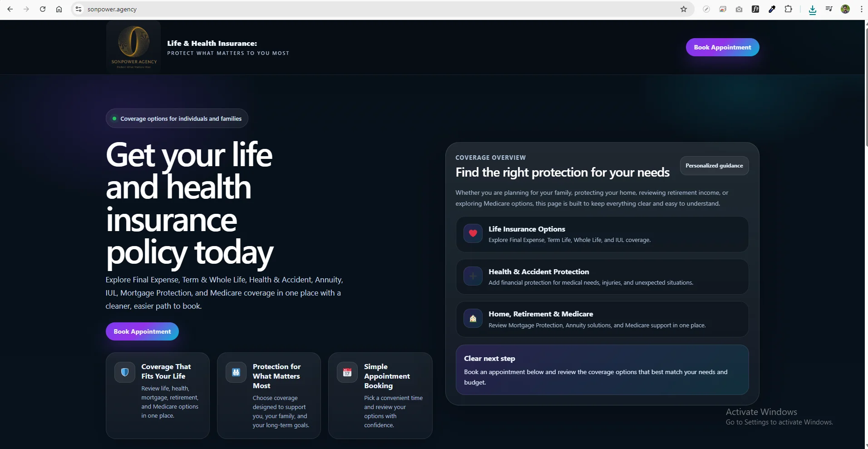Click the Simple Appointment Booking heading
Image resolution: width=868 pixels, height=449 pixels.
pyautogui.click(x=387, y=376)
